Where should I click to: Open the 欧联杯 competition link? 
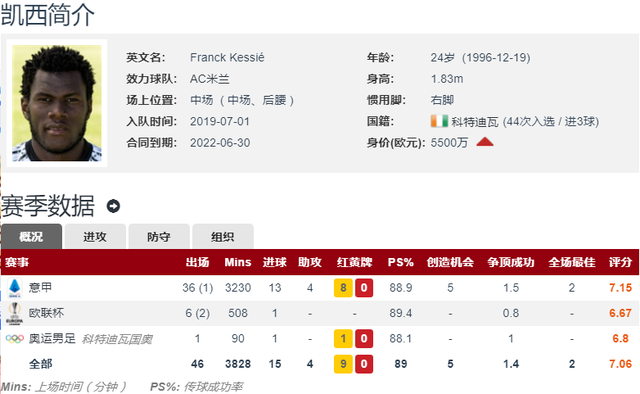[x=46, y=313]
